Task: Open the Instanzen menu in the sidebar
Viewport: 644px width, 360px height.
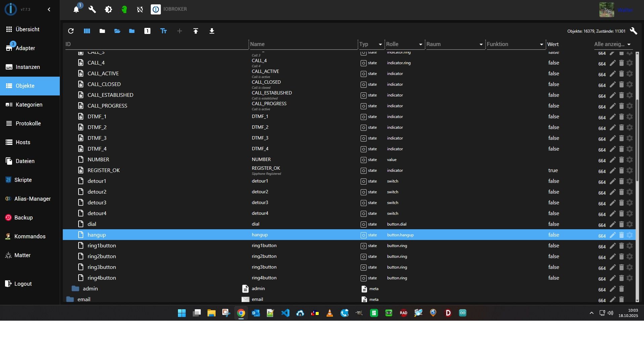Action: pyautogui.click(x=28, y=67)
